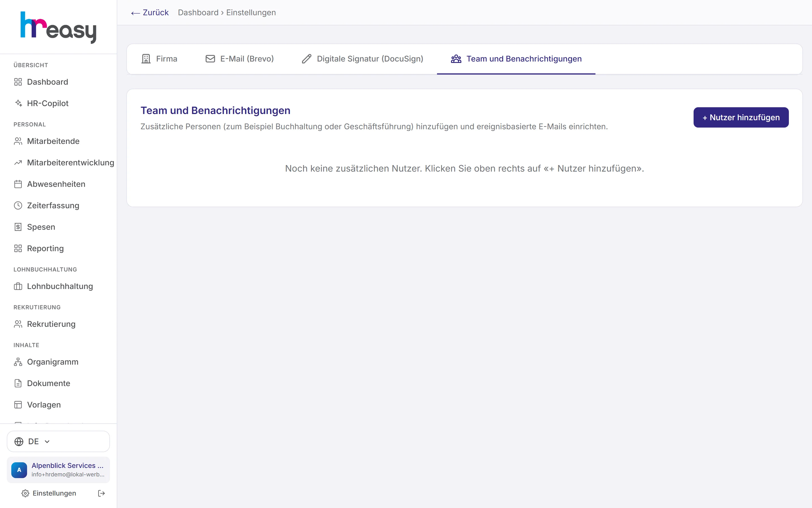Click the Spesen receipt icon
Image resolution: width=812 pixels, height=508 pixels.
pyautogui.click(x=18, y=227)
